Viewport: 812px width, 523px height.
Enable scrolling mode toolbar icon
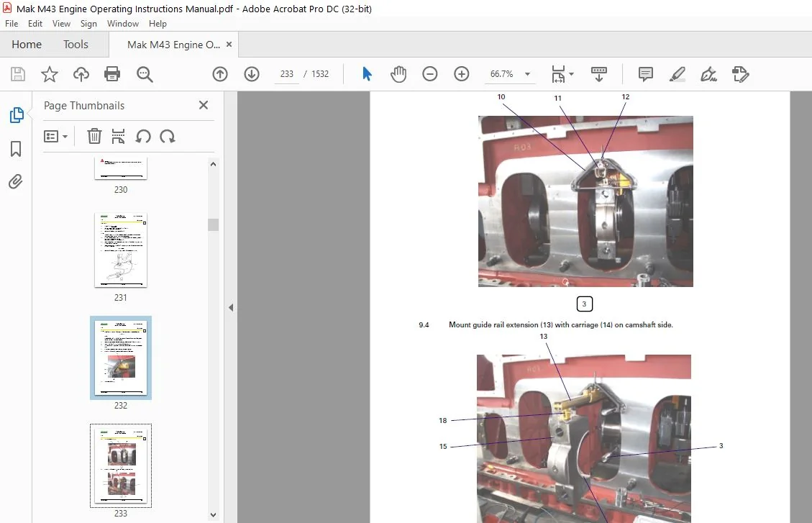(x=598, y=74)
